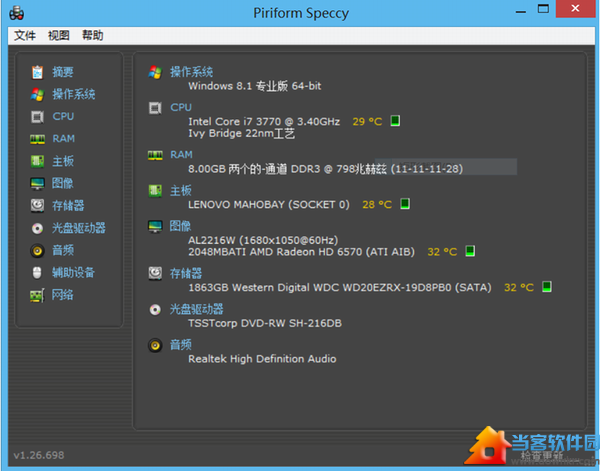
Task: Click the 音频 speaker icon in sidebar
Action: (38, 251)
